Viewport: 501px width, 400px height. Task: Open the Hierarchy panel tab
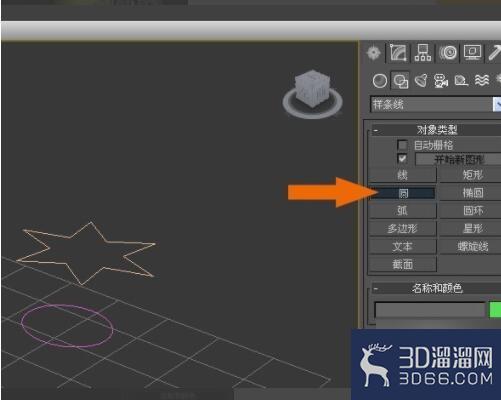pos(423,53)
